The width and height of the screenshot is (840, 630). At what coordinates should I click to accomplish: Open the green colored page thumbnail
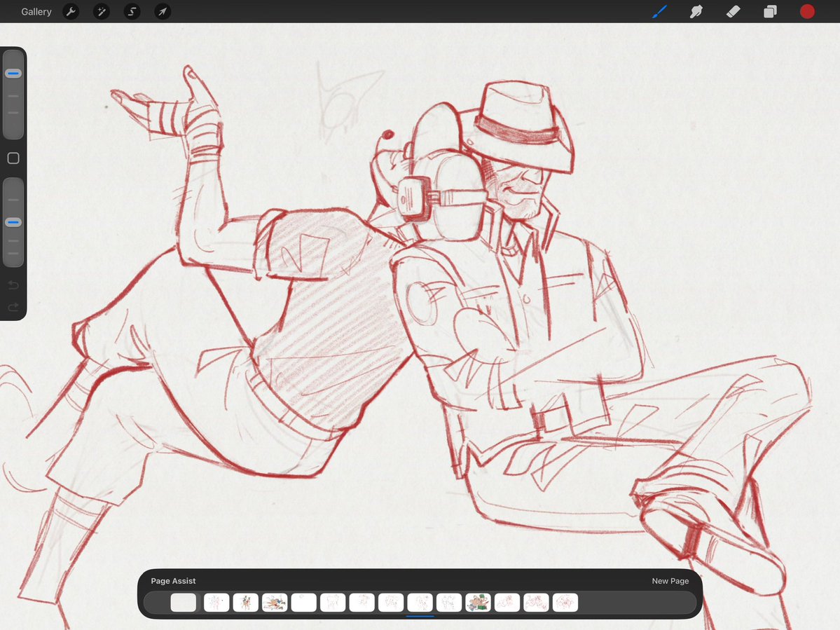click(x=478, y=603)
